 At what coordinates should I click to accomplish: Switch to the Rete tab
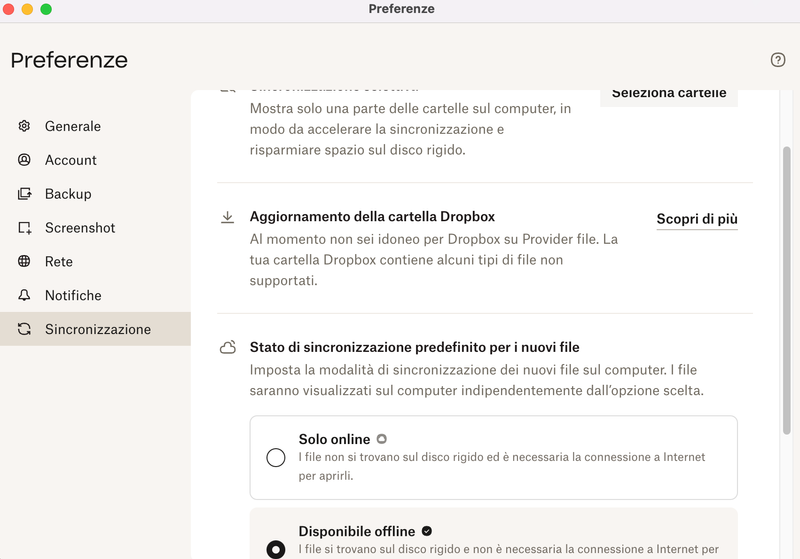pos(59,262)
